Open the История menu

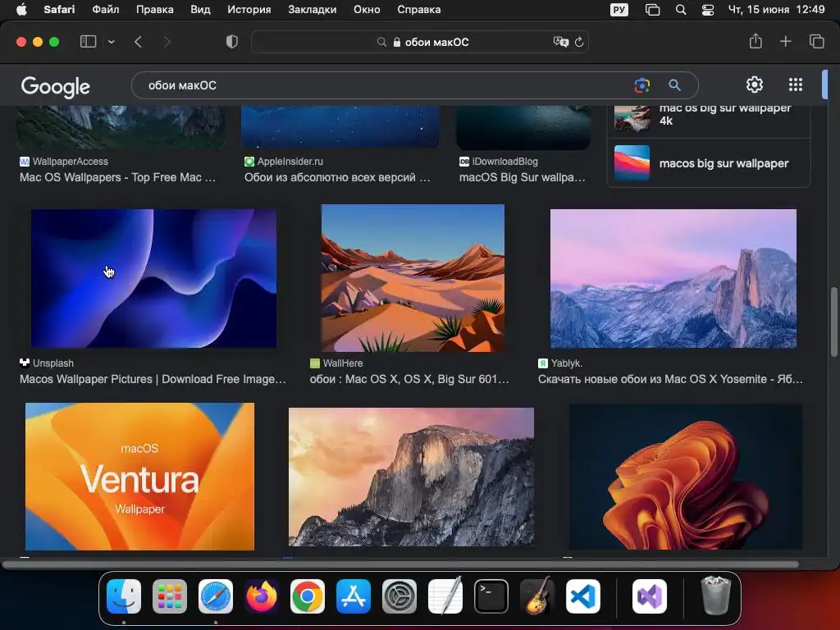pyautogui.click(x=249, y=10)
